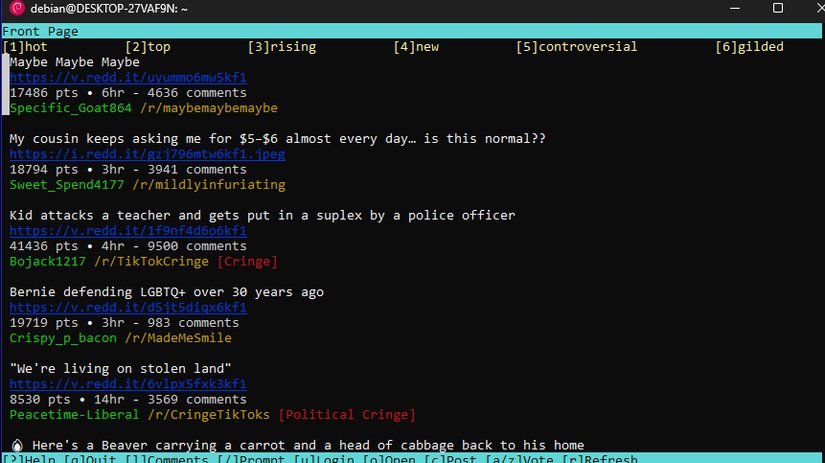The width and height of the screenshot is (825, 463).
Task: Switch to the [2]top sort tab
Action: pyautogui.click(x=148, y=47)
